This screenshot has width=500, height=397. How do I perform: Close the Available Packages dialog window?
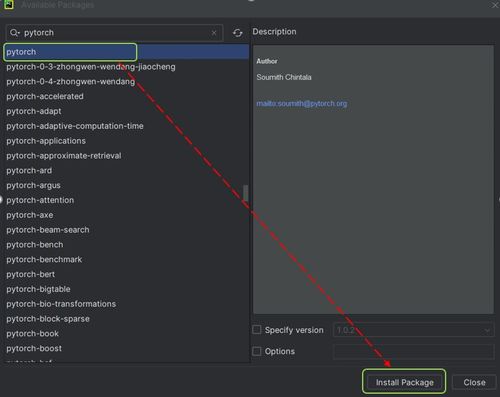pos(495,5)
